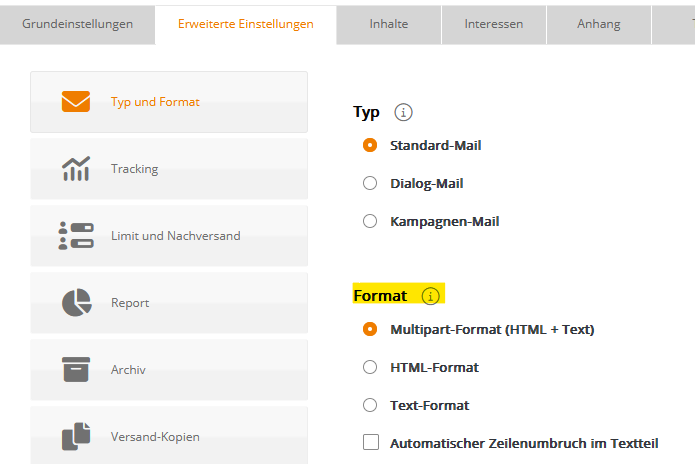
Task: Choose the Text-Format radio option
Action: pyautogui.click(x=370, y=405)
